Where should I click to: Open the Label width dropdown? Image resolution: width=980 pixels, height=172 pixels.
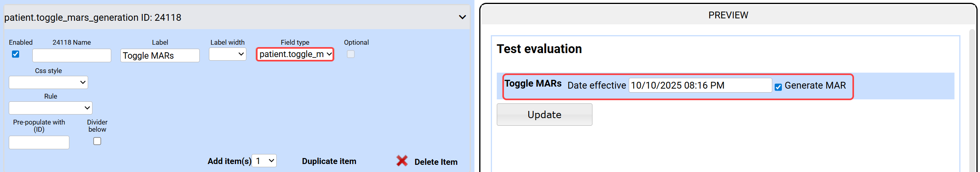click(x=227, y=54)
